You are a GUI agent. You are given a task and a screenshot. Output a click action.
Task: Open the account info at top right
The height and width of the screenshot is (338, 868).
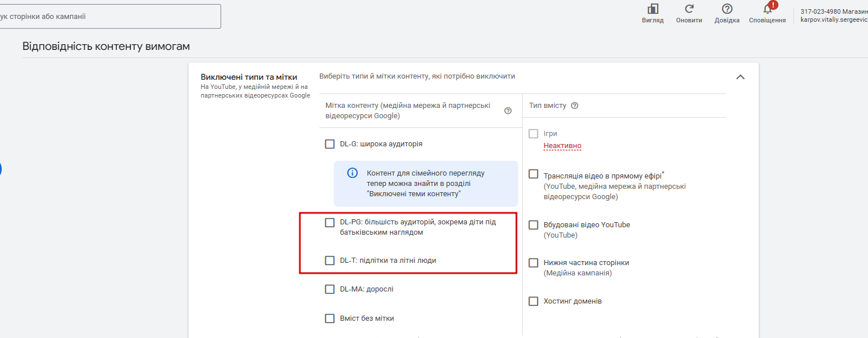click(x=833, y=15)
